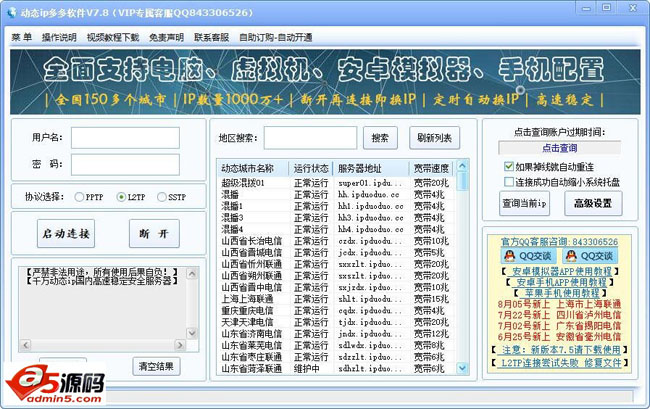Open the 联系客服 menu item
The width and height of the screenshot is (650, 409).
[211, 37]
